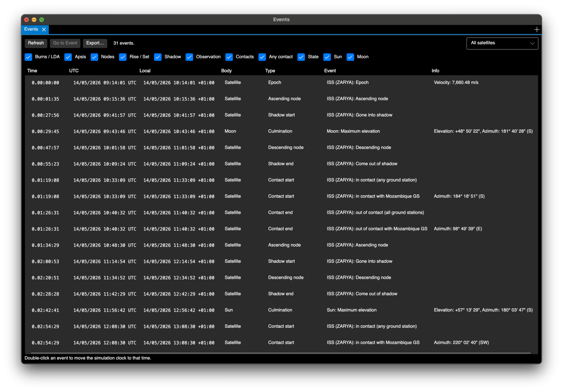Select the Moon: Maximum elevation row
This screenshot has width=563, height=392.
(x=281, y=132)
